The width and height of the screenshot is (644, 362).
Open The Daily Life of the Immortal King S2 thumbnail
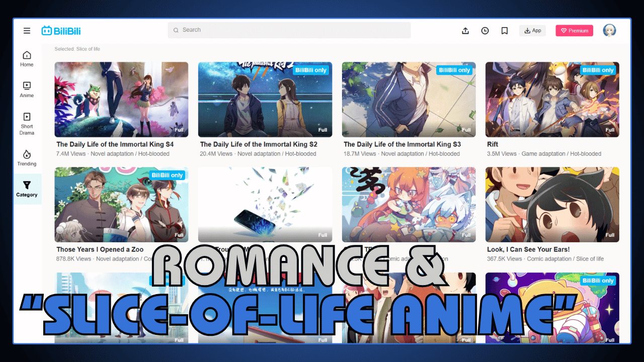pos(265,99)
